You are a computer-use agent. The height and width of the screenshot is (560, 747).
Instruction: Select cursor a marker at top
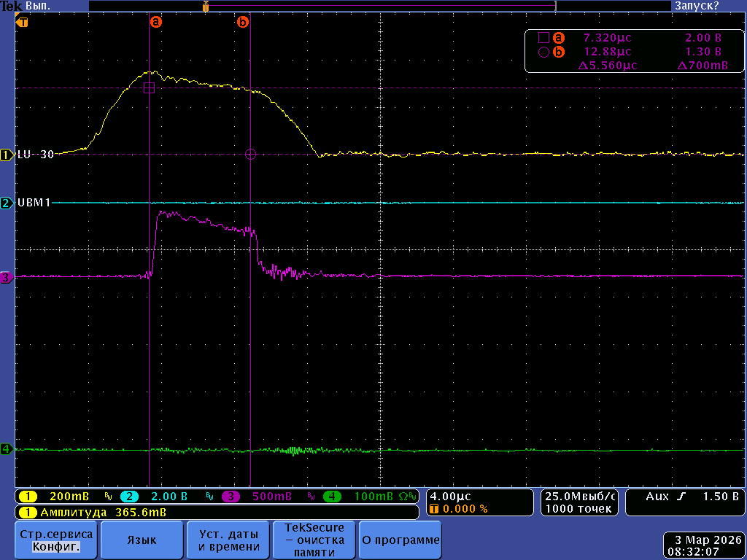tap(155, 22)
